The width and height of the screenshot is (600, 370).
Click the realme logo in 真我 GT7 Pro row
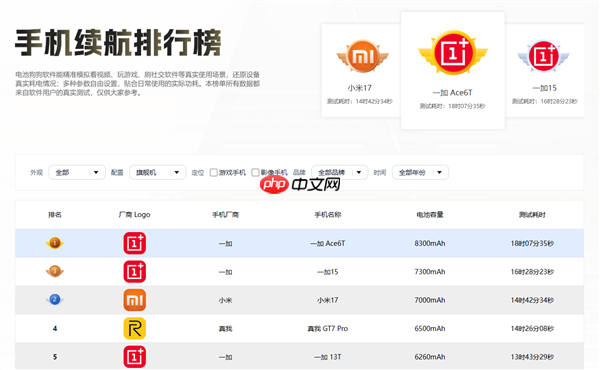(135, 328)
